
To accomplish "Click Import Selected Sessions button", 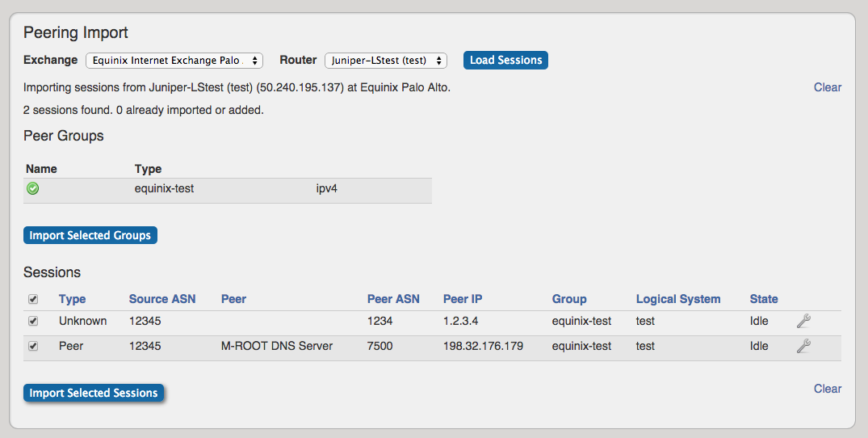I will 94,394.
